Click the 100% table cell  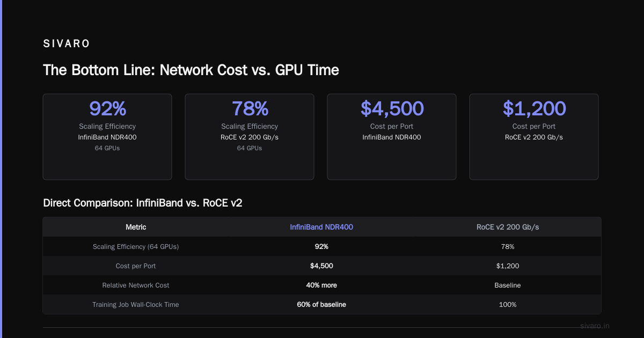tap(508, 305)
